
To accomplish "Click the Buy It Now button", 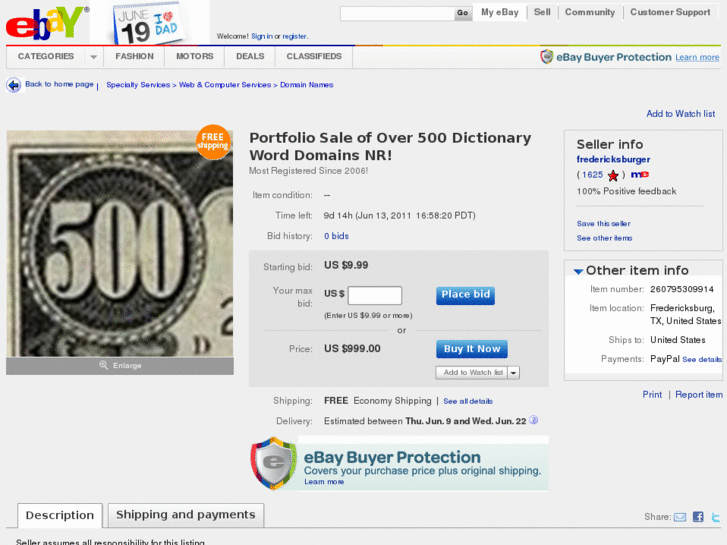I will [x=472, y=349].
